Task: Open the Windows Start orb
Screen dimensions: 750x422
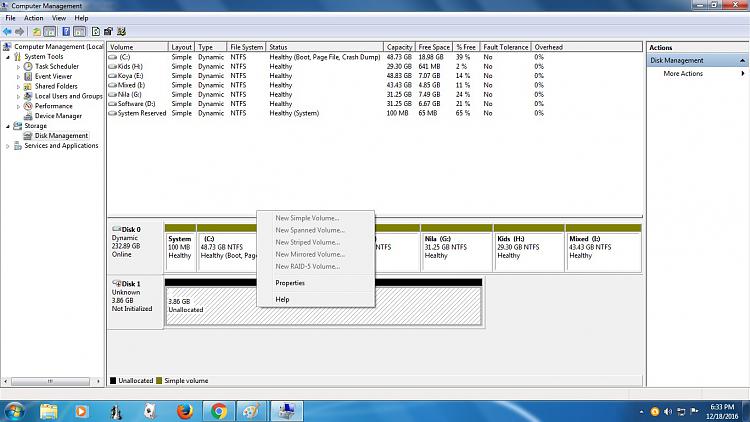Action: [13, 411]
